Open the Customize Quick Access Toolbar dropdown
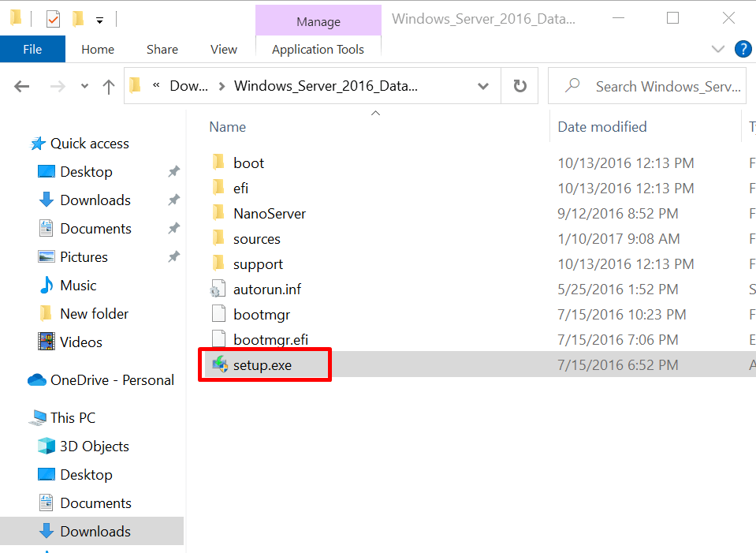Image resolution: width=756 pixels, height=553 pixels. pos(100,21)
